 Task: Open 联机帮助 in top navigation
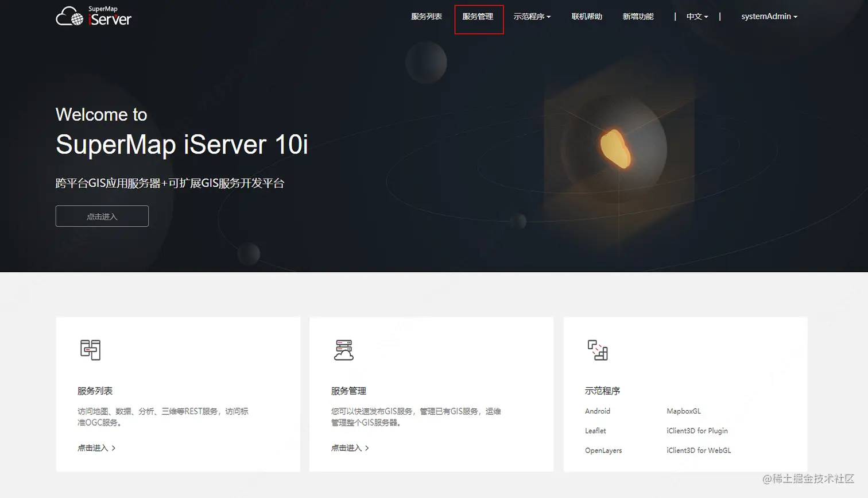(587, 17)
